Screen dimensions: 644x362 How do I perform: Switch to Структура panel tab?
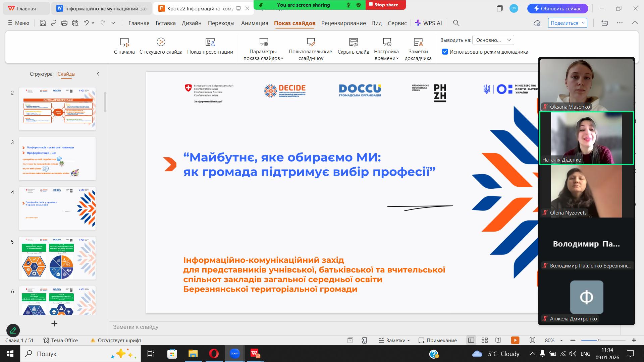41,74
